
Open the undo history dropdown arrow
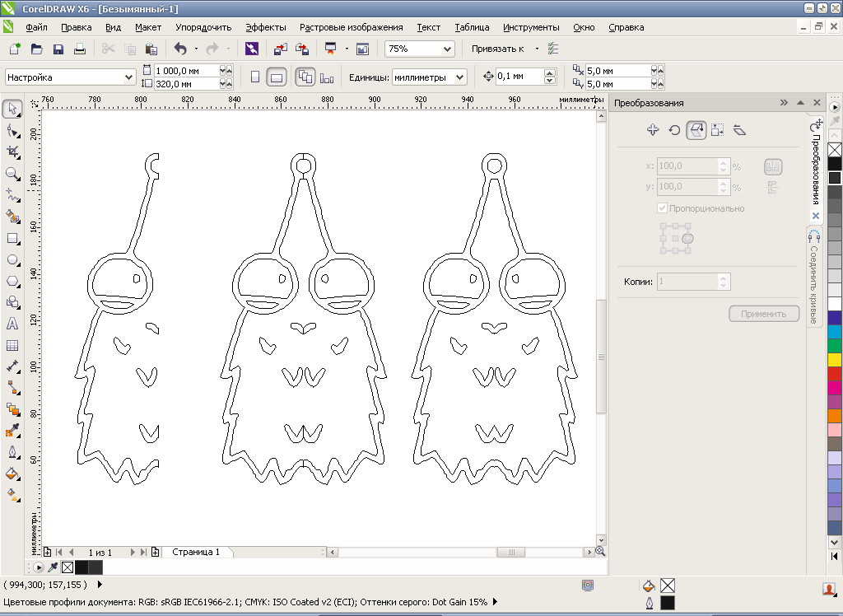point(196,49)
